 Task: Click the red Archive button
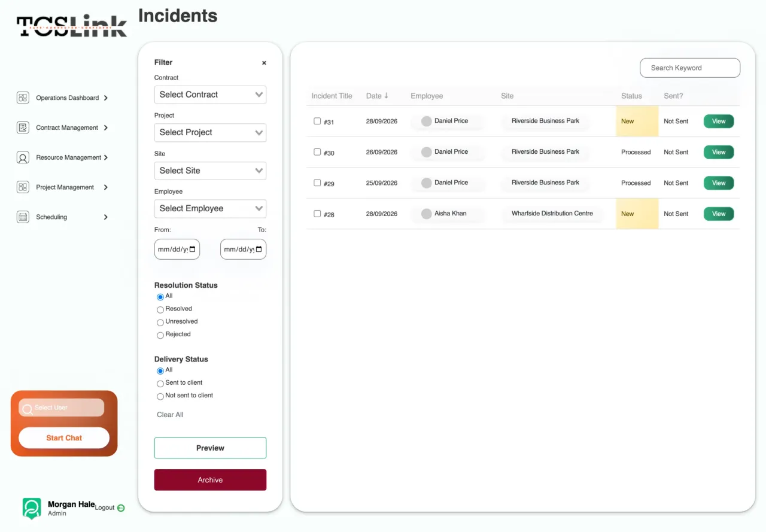(x=210, y=480)
